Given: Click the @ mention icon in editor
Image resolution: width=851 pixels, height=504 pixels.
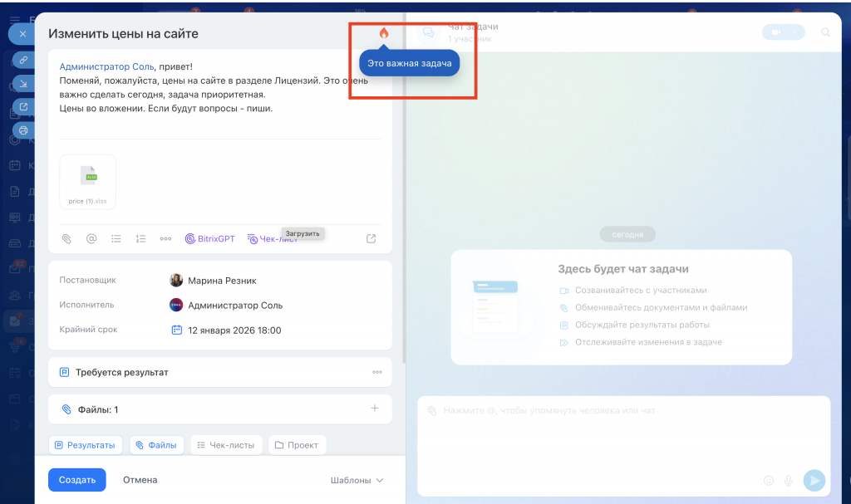Looking at the screenshot, I should pyautogui.click(x=91, y=238).
